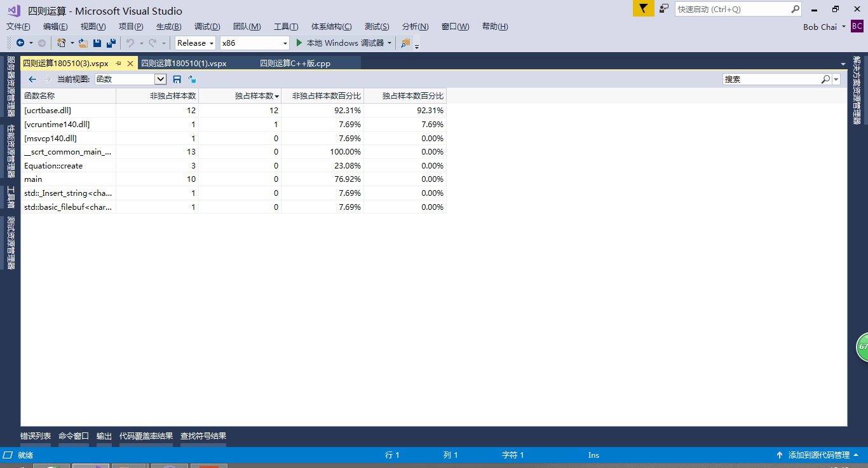The image size is (868, 468).
Task: Click the Find in Files toolbar icon
Action: (x=405, y=43)
